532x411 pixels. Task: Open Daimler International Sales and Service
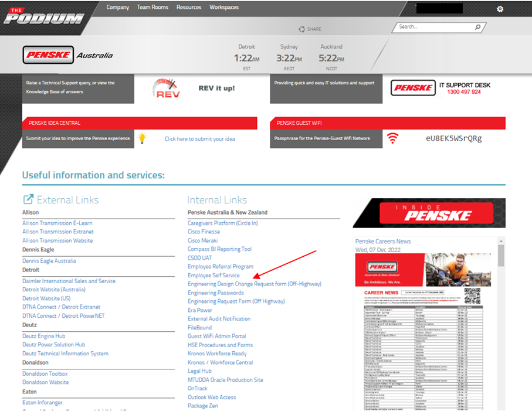pos(69,281)
